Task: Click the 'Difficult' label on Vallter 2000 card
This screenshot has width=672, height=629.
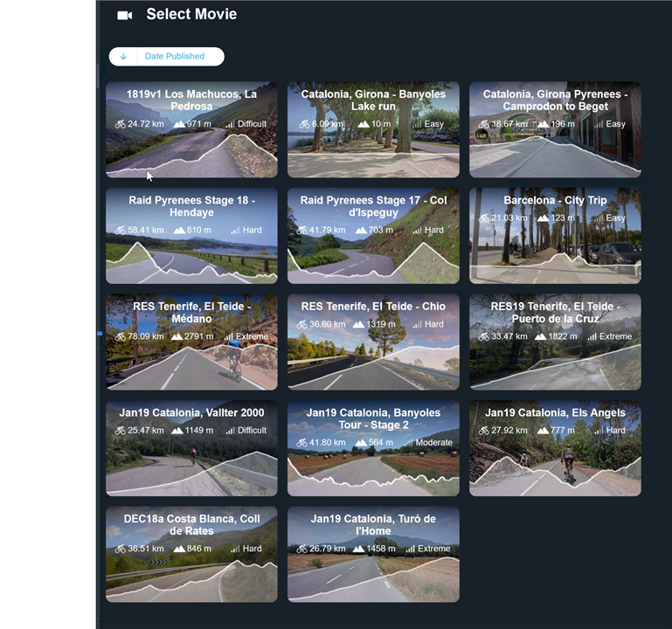Action: coord(252,431)
